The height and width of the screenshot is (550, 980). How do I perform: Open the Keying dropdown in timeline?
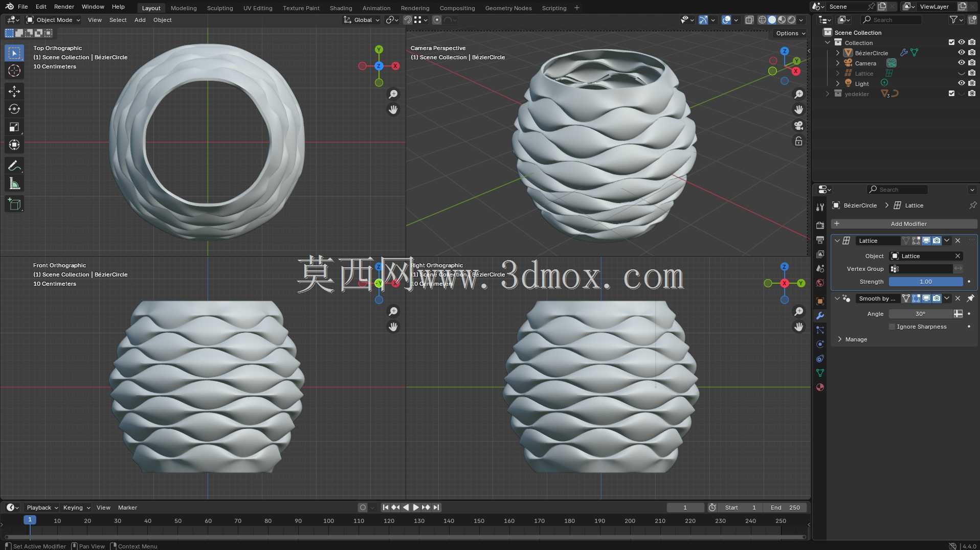click(x=77, y=508)
